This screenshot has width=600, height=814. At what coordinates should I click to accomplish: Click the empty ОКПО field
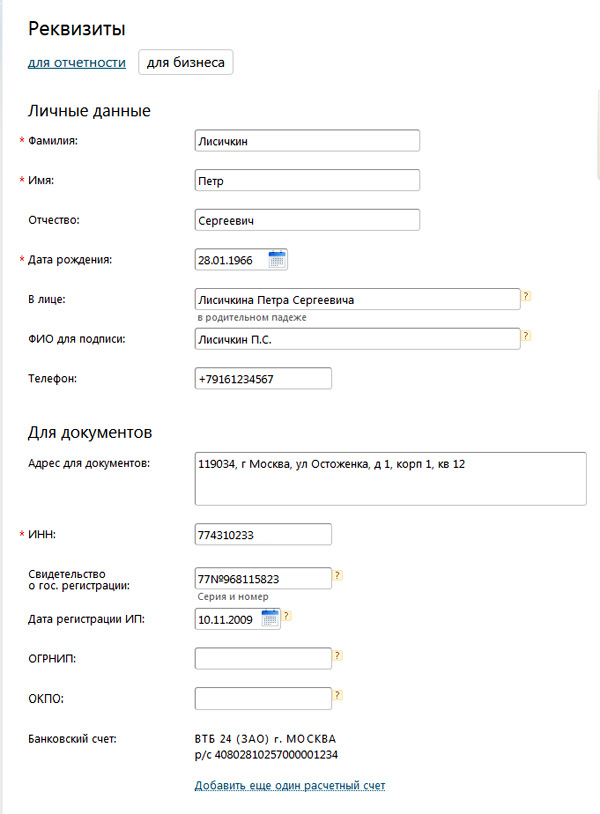263,698
